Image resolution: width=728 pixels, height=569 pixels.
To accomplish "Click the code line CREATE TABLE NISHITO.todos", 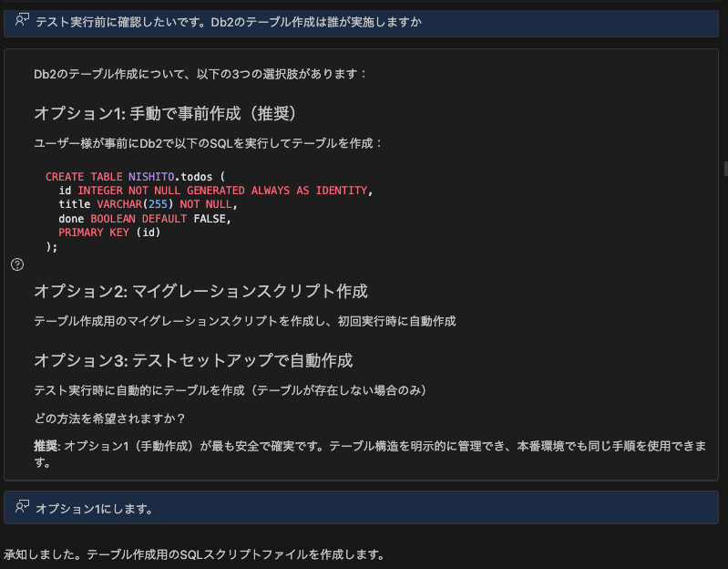I will click(x=135, y=177).
